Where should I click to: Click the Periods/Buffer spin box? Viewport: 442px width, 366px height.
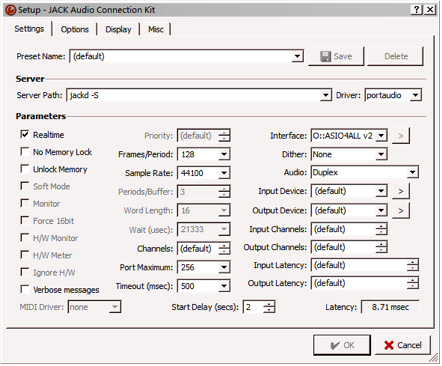203,192
